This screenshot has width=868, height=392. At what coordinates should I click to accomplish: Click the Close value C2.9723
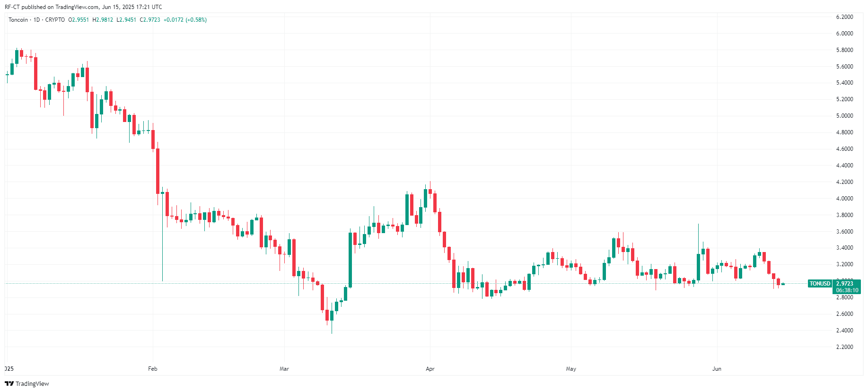[x=150, y=20]
